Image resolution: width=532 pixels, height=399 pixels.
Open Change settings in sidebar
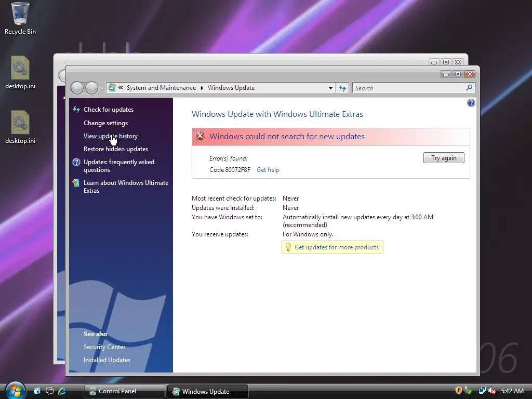105,123
